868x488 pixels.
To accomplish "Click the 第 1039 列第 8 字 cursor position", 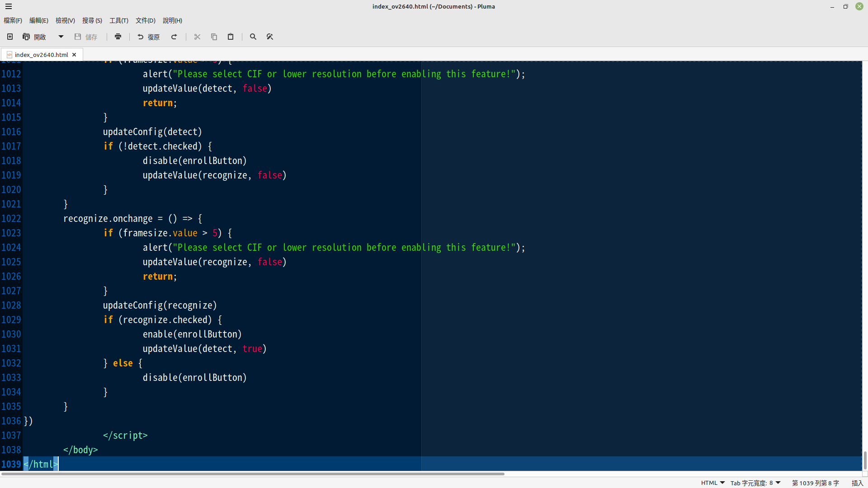I will click(815, 483).
